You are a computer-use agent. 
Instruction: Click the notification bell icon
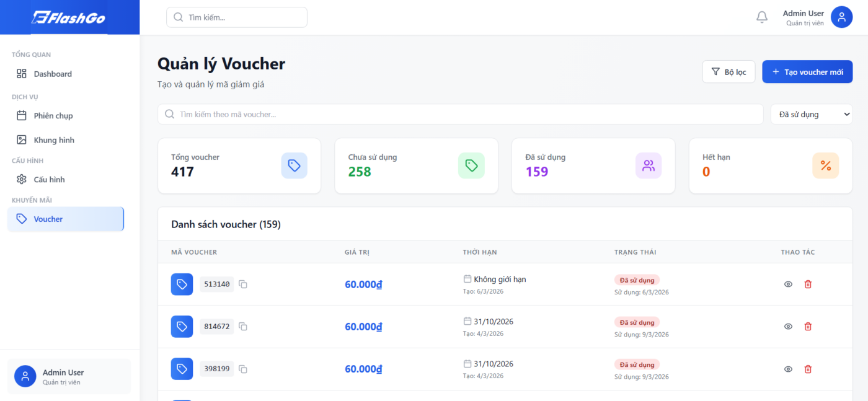[x=762, y=17]
